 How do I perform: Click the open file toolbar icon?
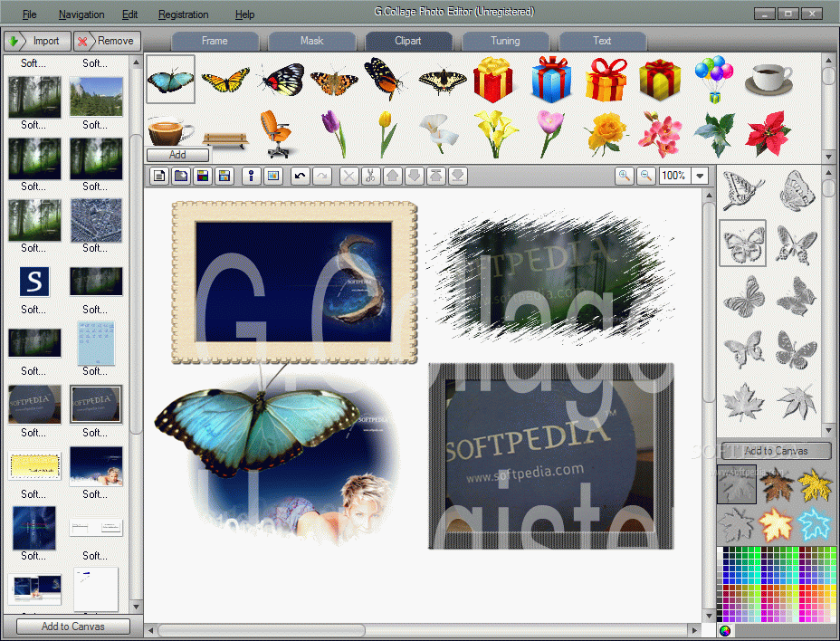(181, 176)
